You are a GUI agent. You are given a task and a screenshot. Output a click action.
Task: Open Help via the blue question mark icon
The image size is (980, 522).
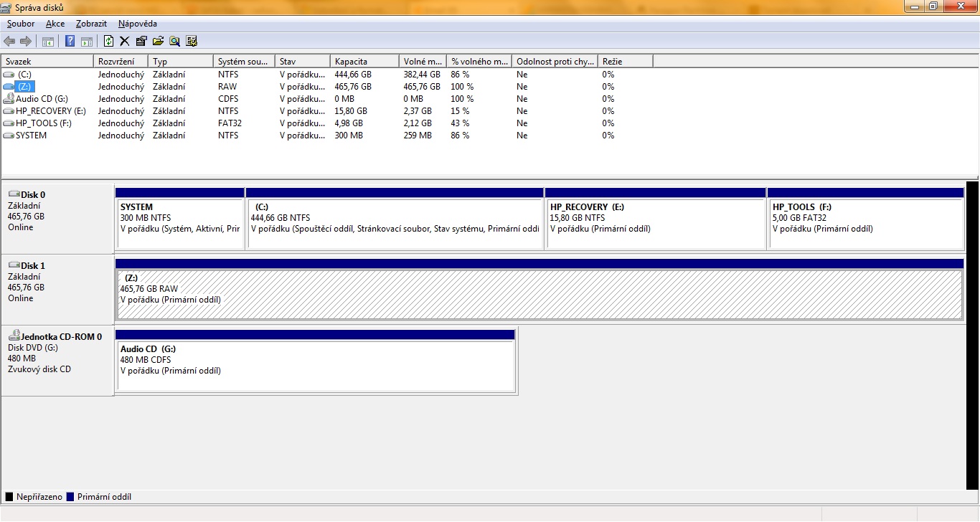pos(70,42)
